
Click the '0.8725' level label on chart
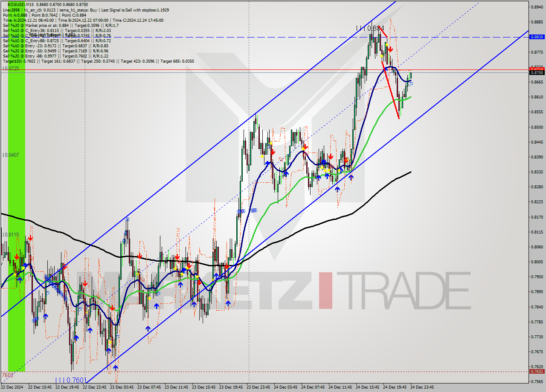tap(11, 69)
